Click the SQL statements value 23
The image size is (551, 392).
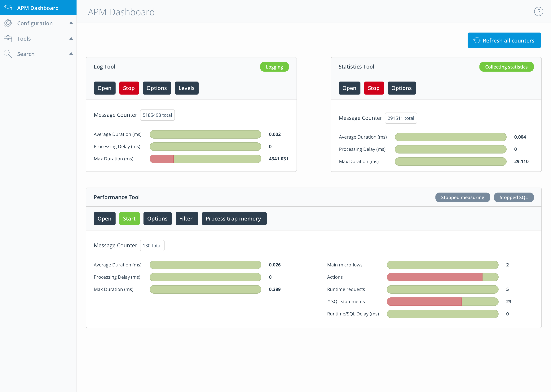(x=509, y=302)
